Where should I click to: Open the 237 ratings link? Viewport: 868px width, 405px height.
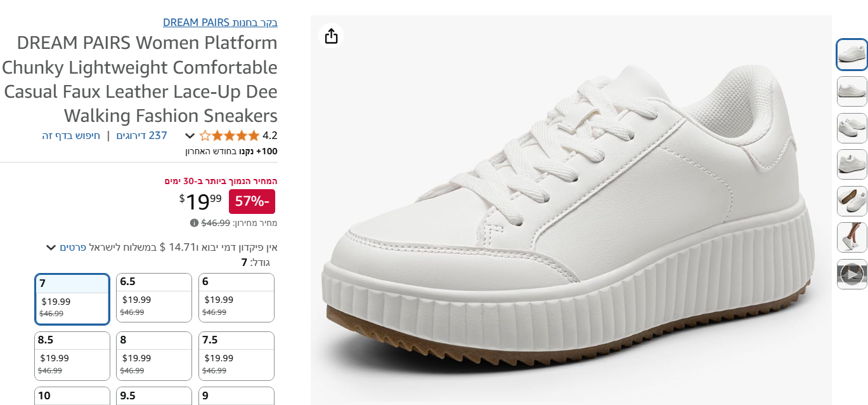pos(141,135)
